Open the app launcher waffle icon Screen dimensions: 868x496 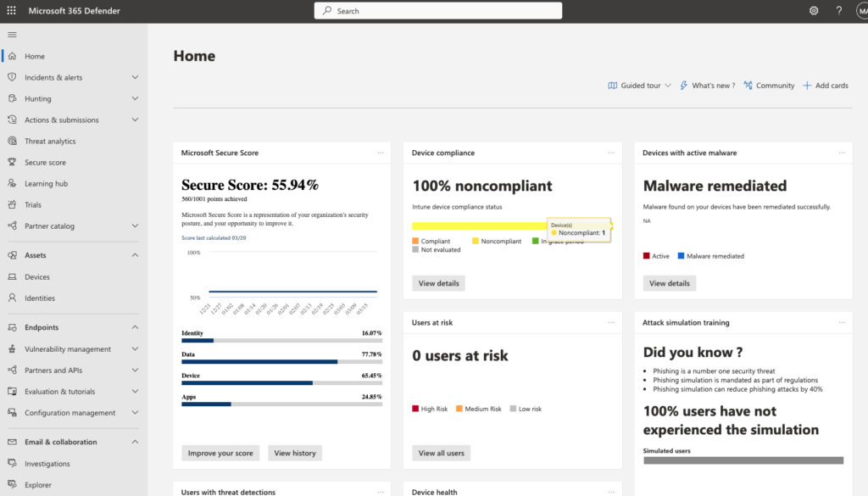click(11, 10)
